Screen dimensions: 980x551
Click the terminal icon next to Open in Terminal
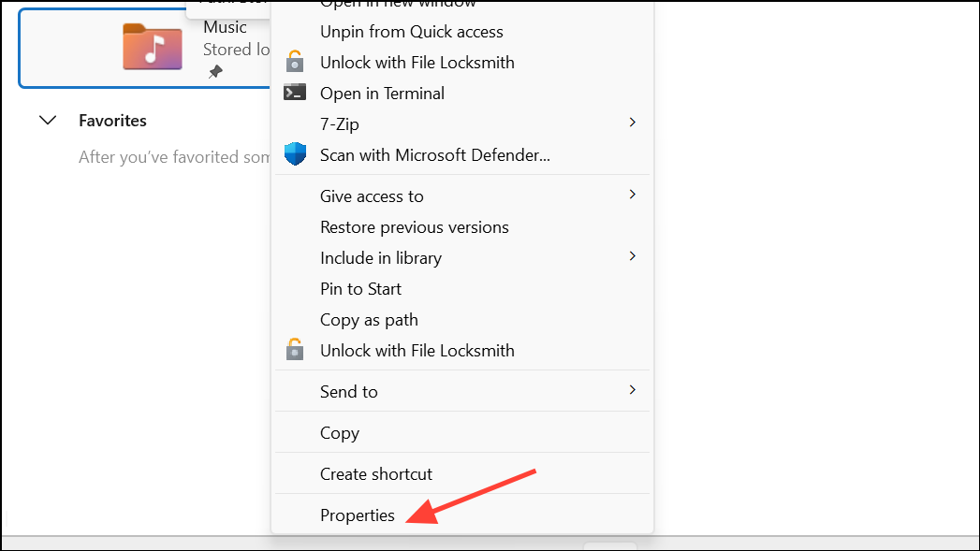[x=295, y=93]
